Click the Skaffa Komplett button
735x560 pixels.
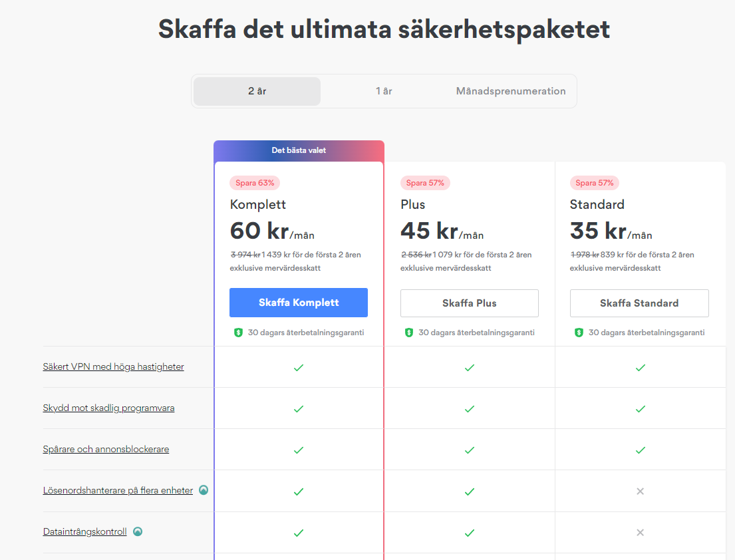click(299, 303)
